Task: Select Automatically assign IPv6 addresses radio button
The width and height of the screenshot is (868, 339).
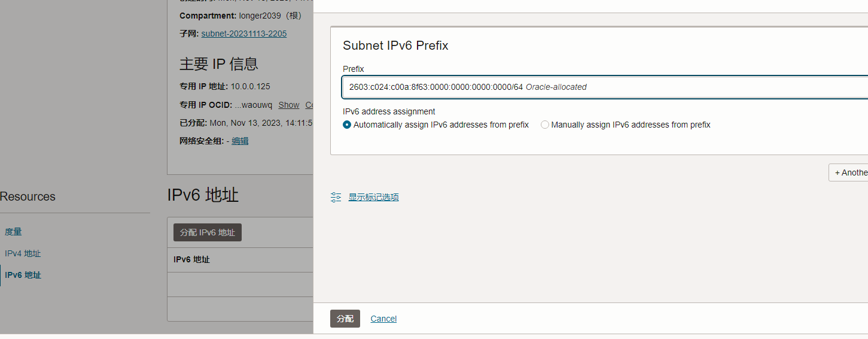Action: tap(347, 125)
